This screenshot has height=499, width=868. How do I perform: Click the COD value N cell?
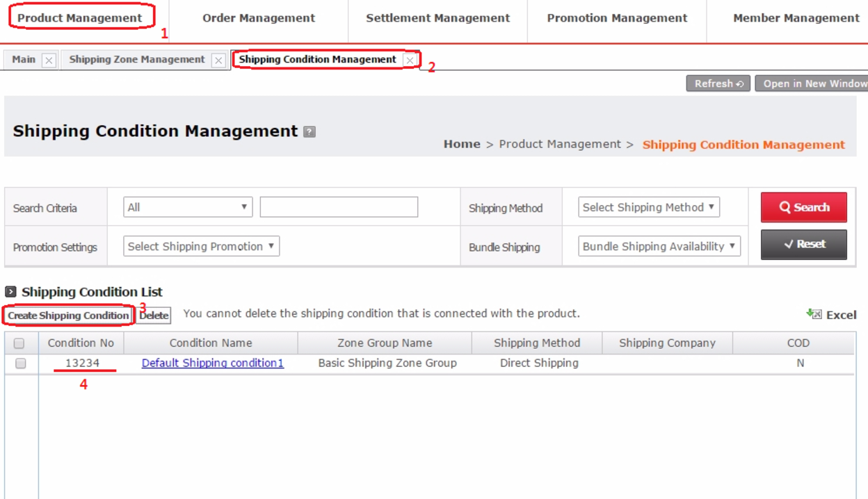click(x=801, y=363)
